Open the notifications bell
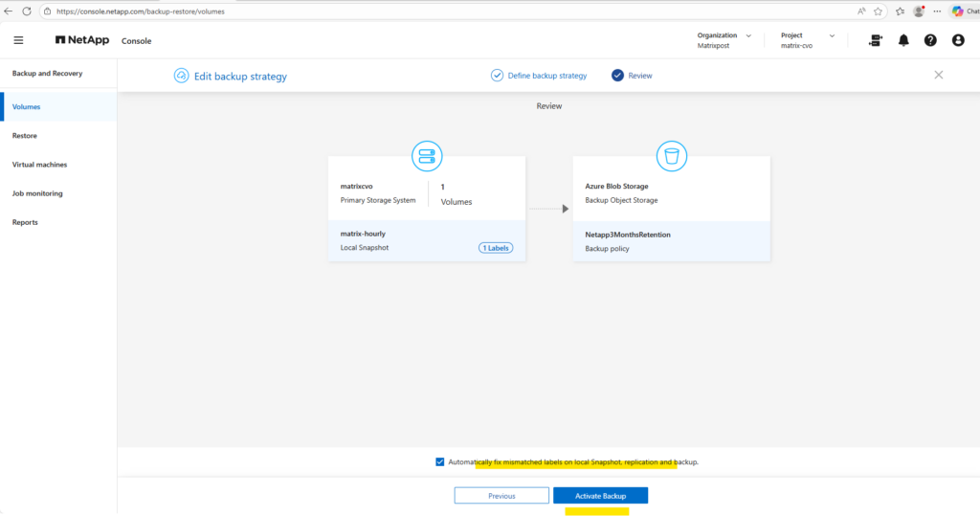This screenshot has width=980, height=516. click(903, 40)
